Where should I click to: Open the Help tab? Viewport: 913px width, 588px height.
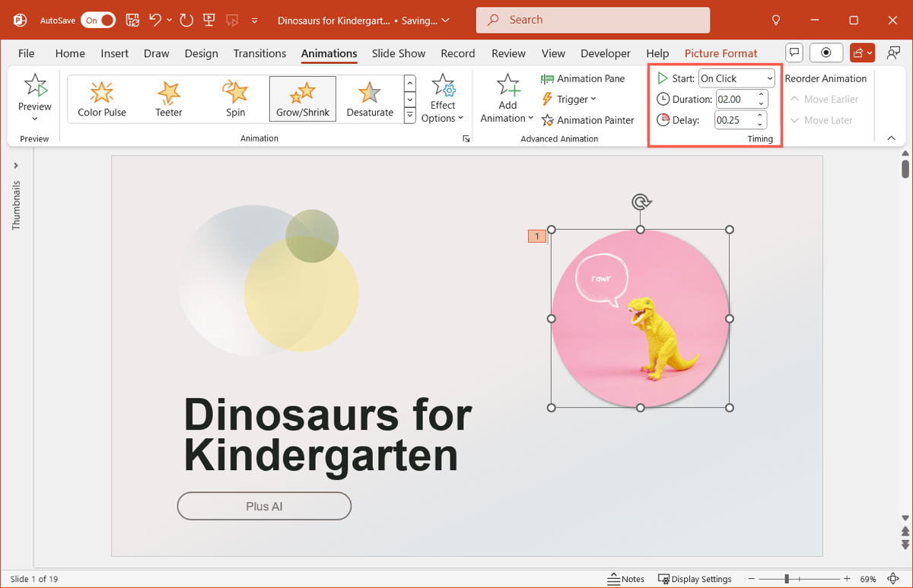[x=657, y=53]
